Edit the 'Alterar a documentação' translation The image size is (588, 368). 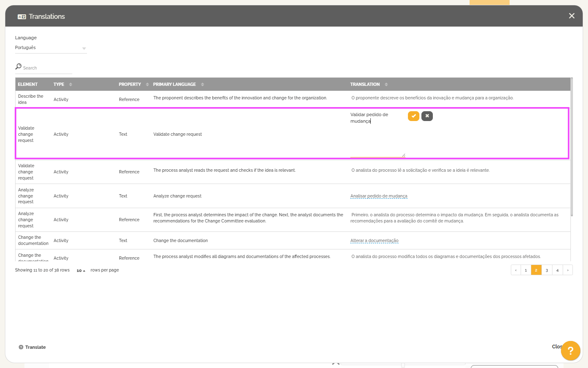pyautogui.click(x=374, y=241)
